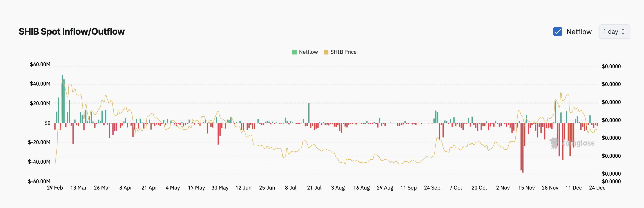The height and width of the screenshot is (208, 644).
Task: Click the SHIB Spot Inflow/Outflow title
Action: [72, 32]
